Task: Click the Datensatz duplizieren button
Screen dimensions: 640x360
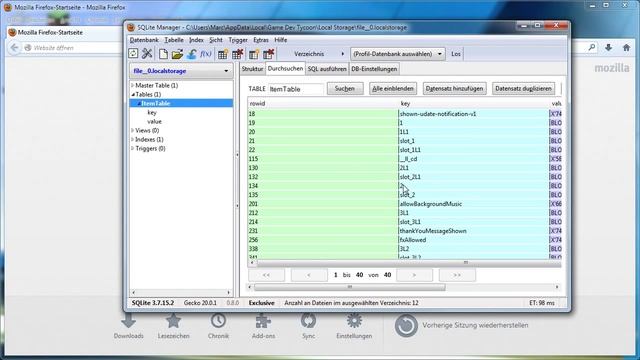Action: pyautogui.click(x=523, y=89)
